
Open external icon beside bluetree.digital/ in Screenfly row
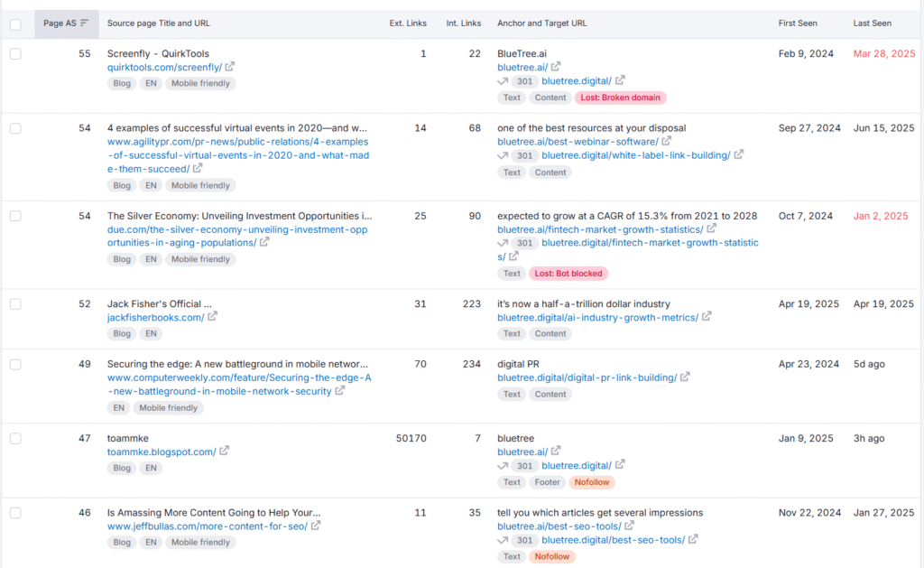pos(620,80)
